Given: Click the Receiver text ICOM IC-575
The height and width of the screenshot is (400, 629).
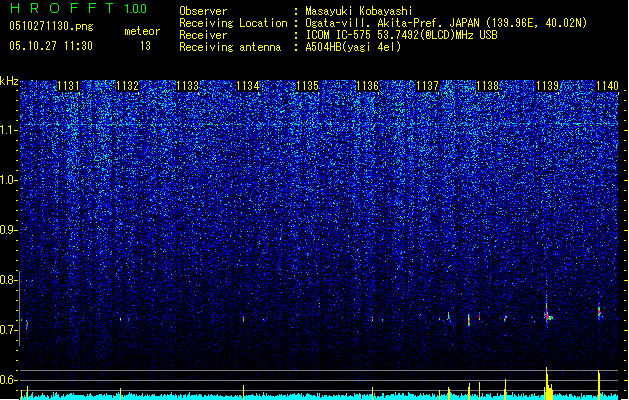Looking at the screenshot, I should click(339, 35).
